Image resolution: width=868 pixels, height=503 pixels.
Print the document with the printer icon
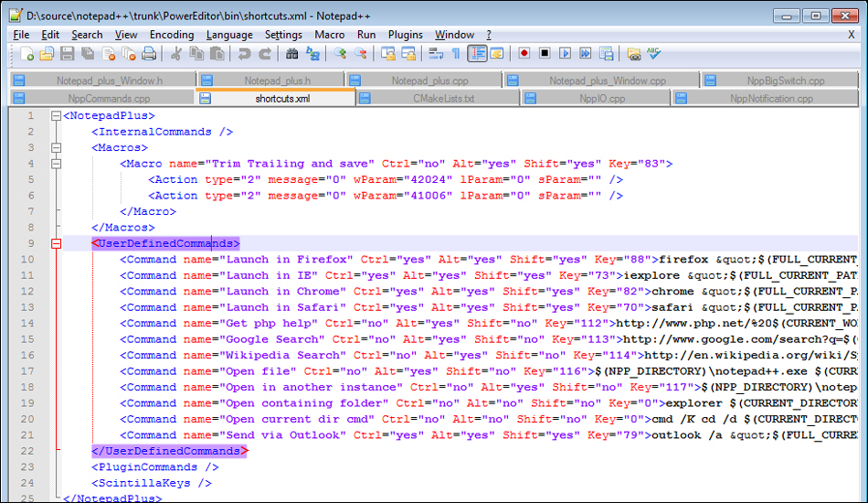coord(149,54)
